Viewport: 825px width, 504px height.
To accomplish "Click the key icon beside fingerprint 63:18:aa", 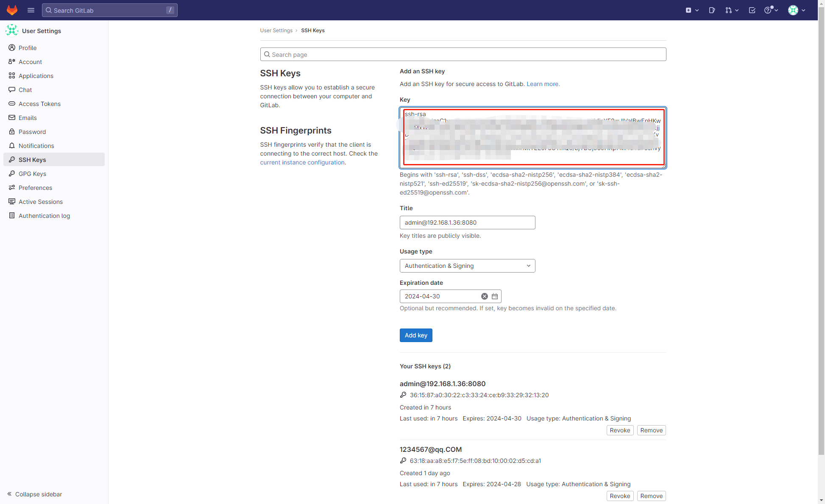I will click(x=403, y=461).
